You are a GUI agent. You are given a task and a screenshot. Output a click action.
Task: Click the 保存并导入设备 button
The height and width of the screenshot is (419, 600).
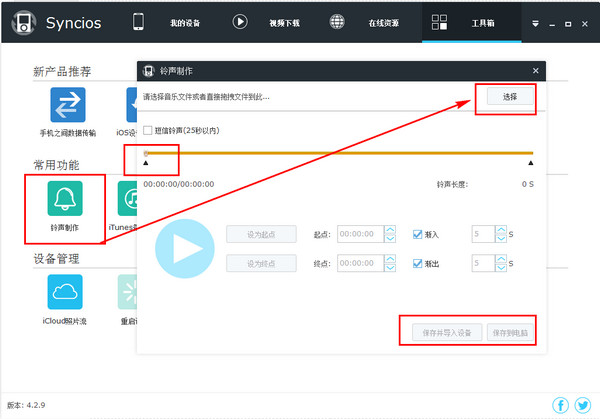coord(441,331)
